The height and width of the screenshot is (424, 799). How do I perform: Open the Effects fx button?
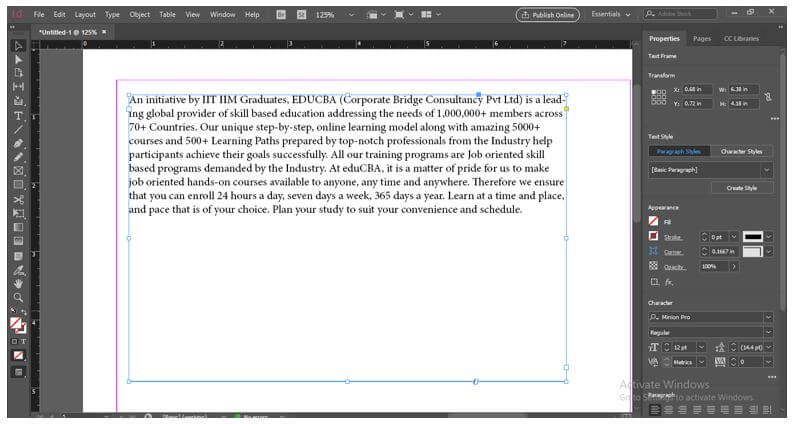669,282
